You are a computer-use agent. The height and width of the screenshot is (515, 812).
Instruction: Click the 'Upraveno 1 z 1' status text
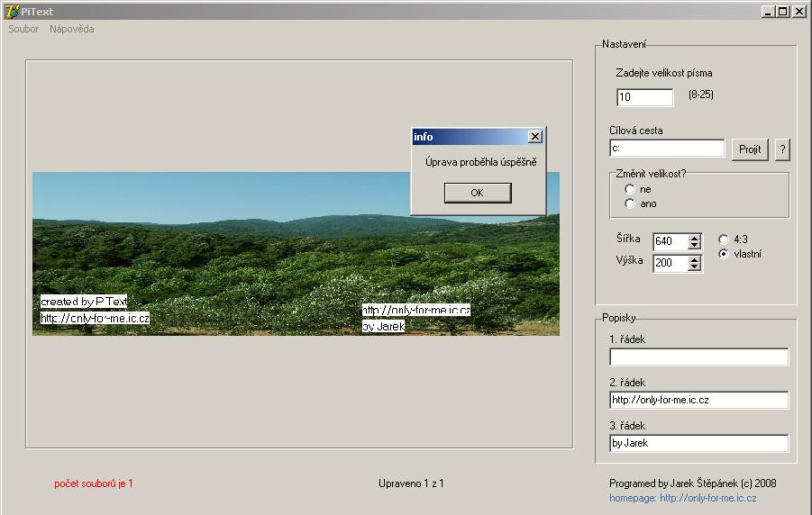click(x=411, y=483)
